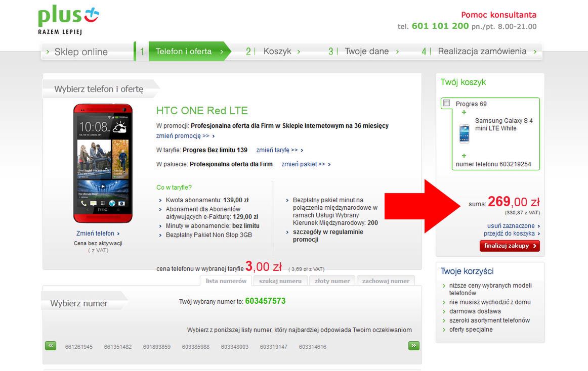
Task: Open the zachowaj numer tab
Action: [386, 281]
